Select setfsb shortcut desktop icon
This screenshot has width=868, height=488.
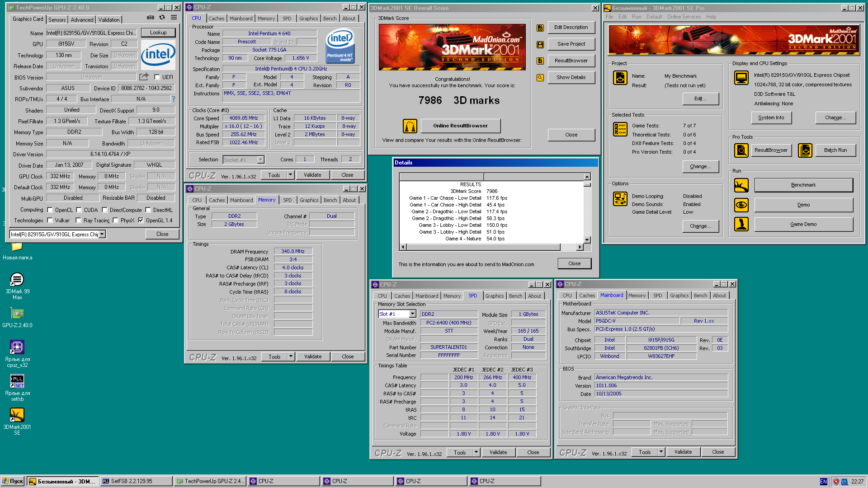[x=17, y=388]
